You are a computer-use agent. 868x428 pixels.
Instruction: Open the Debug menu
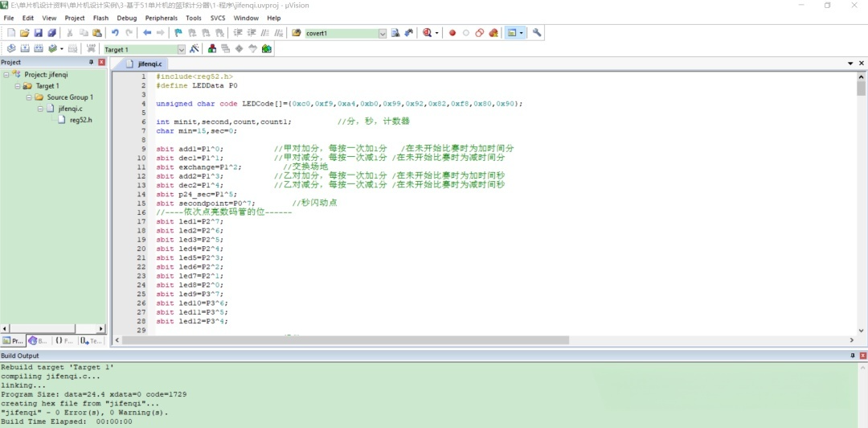click(127, 18)
